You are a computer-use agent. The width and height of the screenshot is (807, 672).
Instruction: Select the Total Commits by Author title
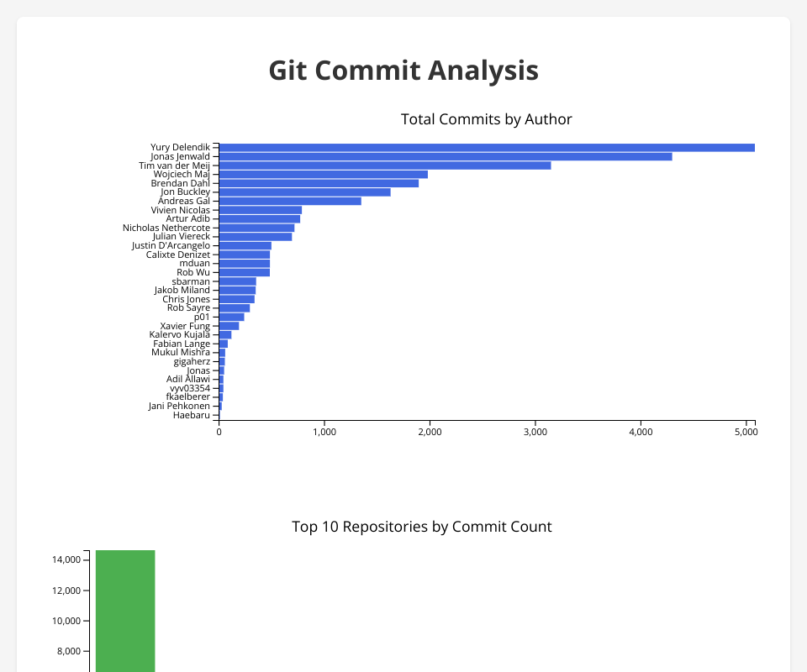click(486, 119)
